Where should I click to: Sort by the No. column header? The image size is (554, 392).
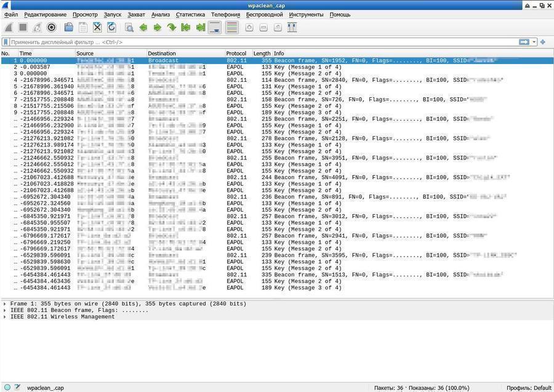click(9, 54)
